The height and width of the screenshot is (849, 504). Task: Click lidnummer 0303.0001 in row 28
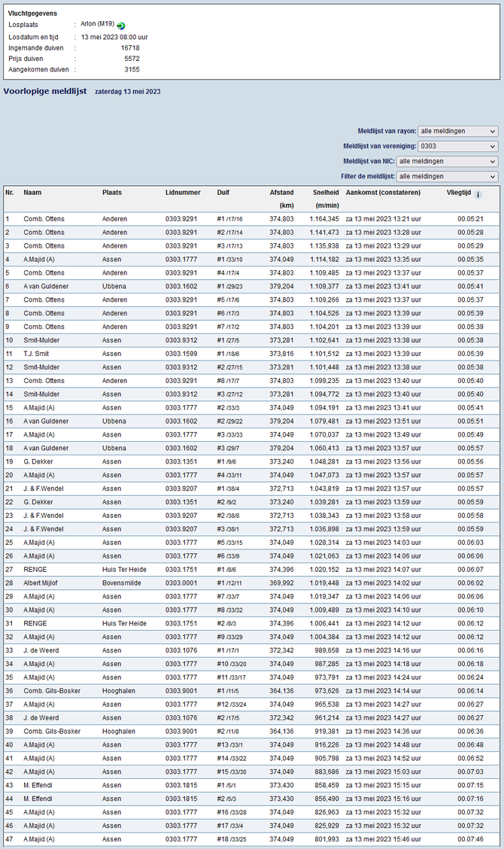click(x=181, y=583)
